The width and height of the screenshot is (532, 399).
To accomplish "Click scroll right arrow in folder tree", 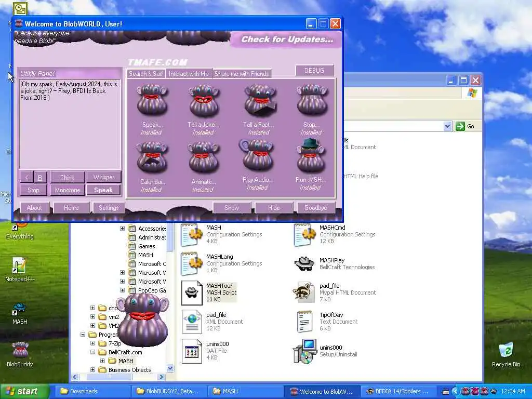I will pos(162,377).
